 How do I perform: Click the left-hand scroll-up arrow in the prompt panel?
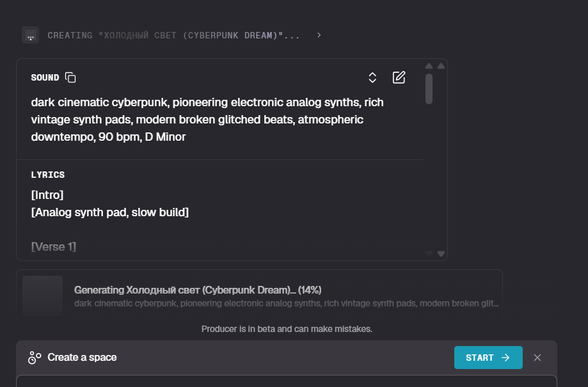[x=429, y=66]
